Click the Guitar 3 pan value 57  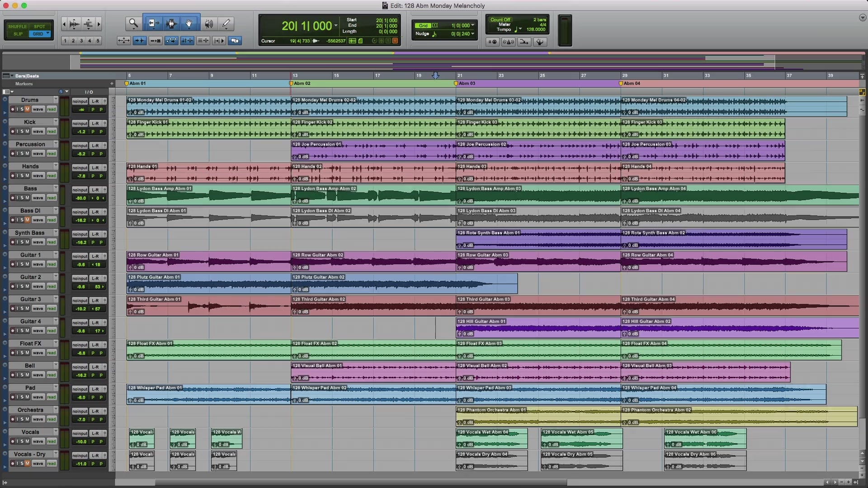pos(98,309)
